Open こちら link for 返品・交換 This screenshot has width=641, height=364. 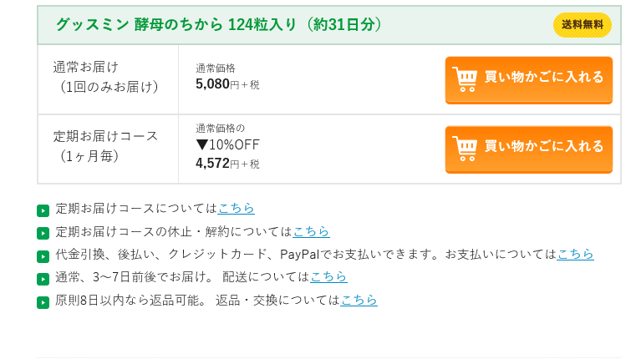pos(359,300)
